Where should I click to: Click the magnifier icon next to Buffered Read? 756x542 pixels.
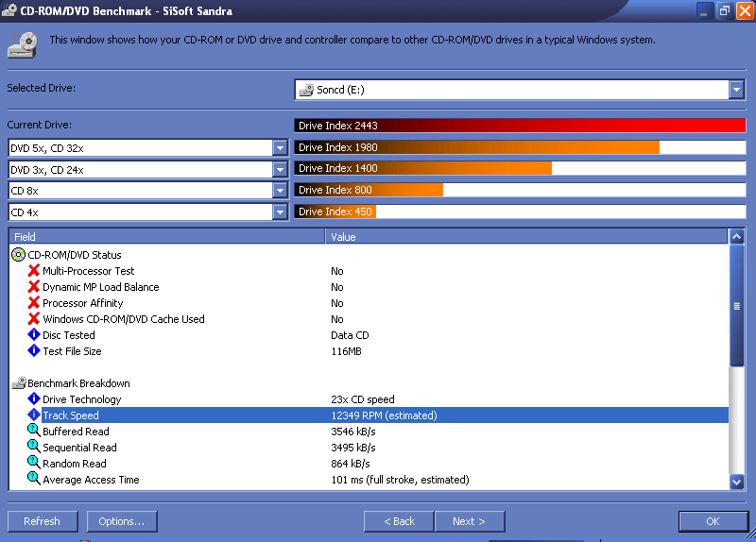click(x=34, y=432)
